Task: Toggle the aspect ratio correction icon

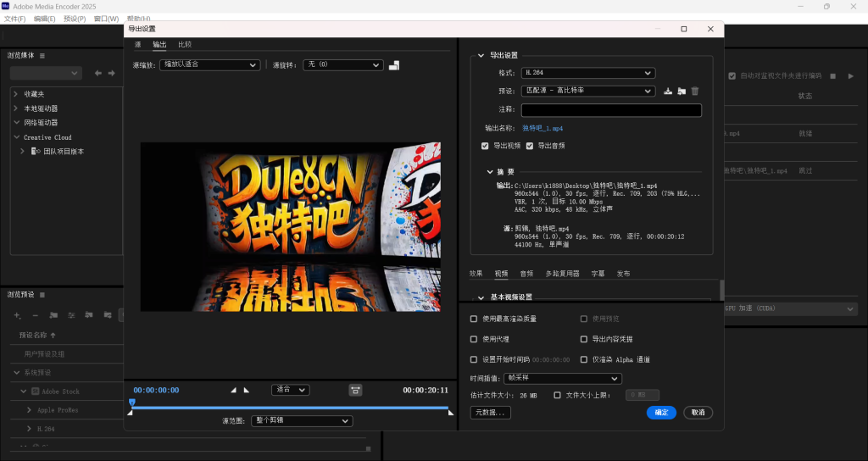Action: [355, 390]
